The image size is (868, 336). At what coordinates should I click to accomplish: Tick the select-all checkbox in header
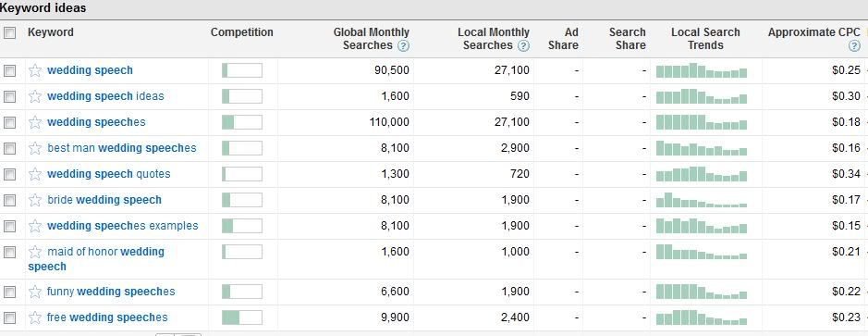(9, 32)
